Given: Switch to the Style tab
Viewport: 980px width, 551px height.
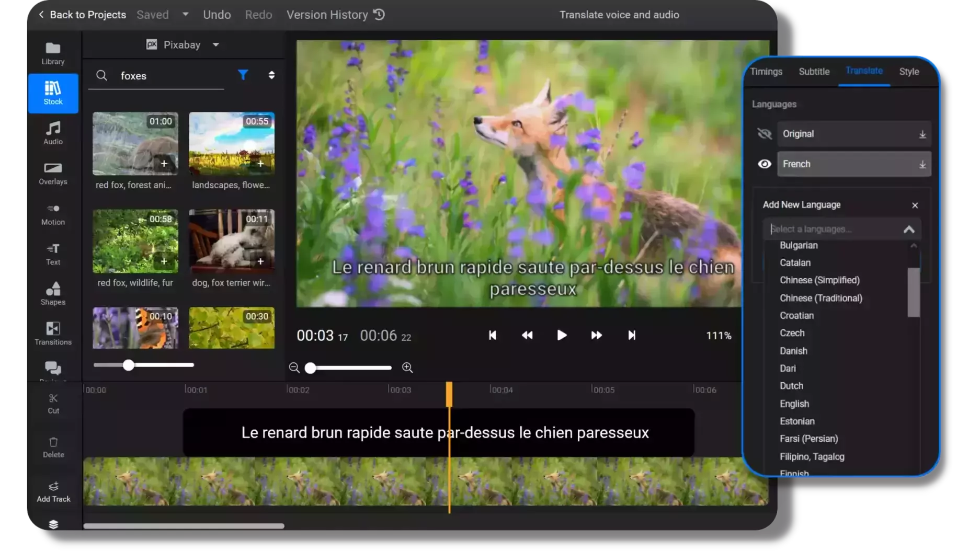Looking at the screenshot, I should click(x=908, y=72).
